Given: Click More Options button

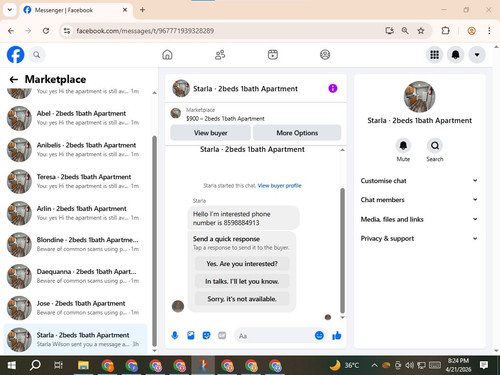Looking at the screenshot, I should (x=297, y=133).
